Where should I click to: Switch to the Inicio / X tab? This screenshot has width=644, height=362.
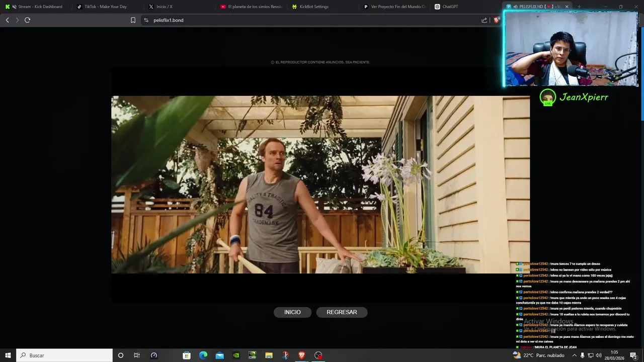coord(179,7)
